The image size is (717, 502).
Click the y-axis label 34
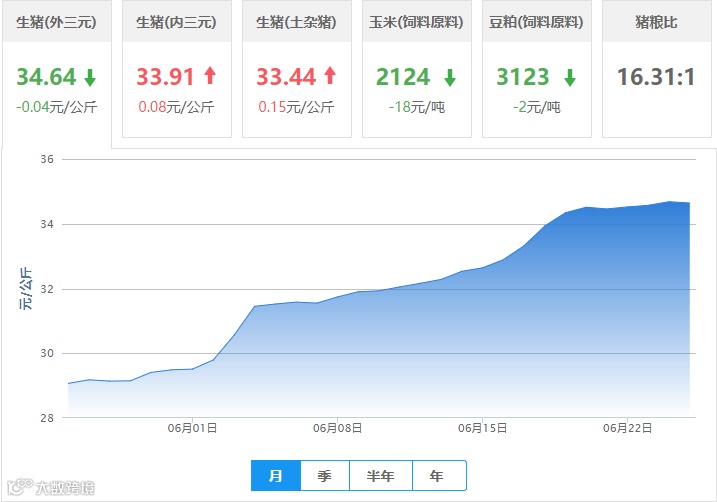(47, 224)
